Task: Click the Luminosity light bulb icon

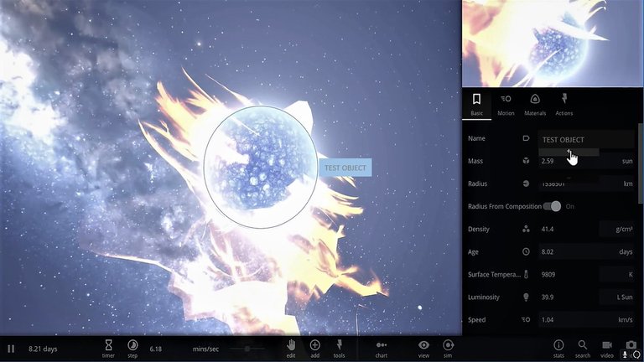Action: 526,297
